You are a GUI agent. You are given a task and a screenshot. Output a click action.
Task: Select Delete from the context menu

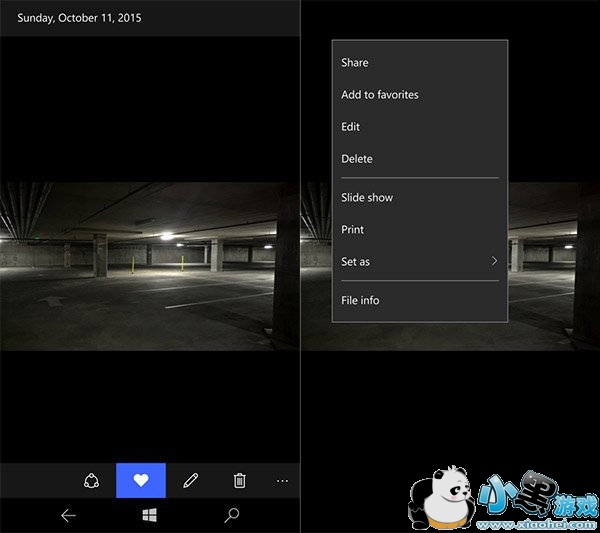click(420, 159)
